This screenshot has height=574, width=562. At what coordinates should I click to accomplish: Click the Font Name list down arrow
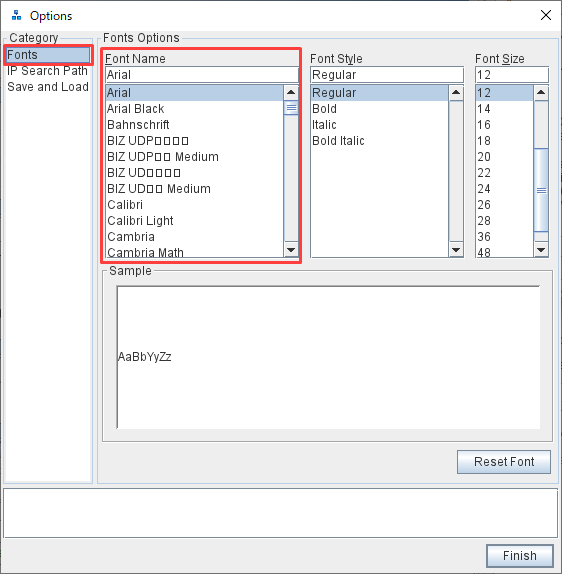[291, 250]
